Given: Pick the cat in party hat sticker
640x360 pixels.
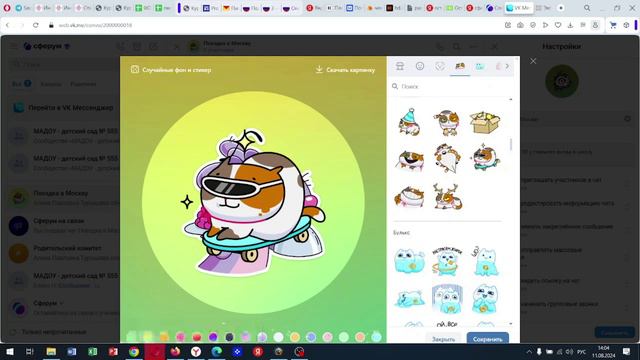Looking at the screenshot, I should click(409, 122).
